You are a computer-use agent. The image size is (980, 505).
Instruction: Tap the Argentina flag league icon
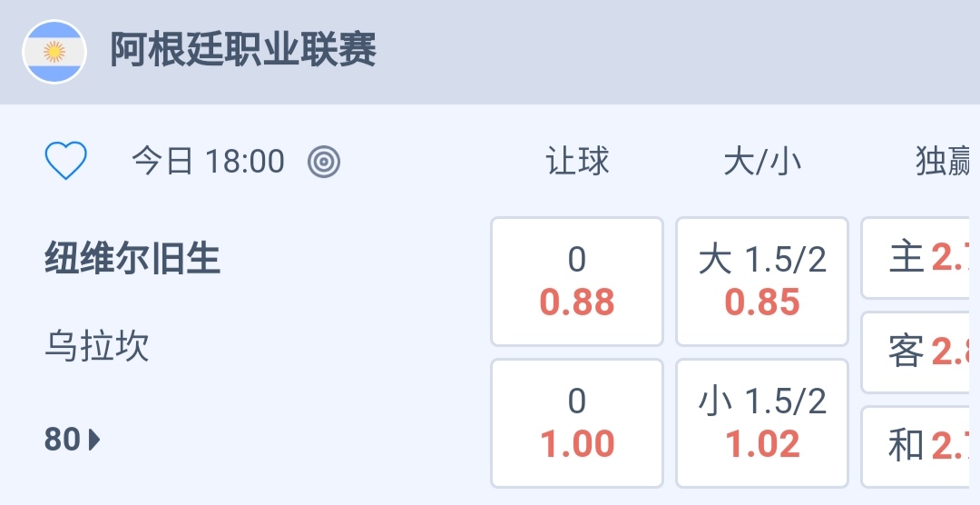pyautogui.click(x=54, y=52)
